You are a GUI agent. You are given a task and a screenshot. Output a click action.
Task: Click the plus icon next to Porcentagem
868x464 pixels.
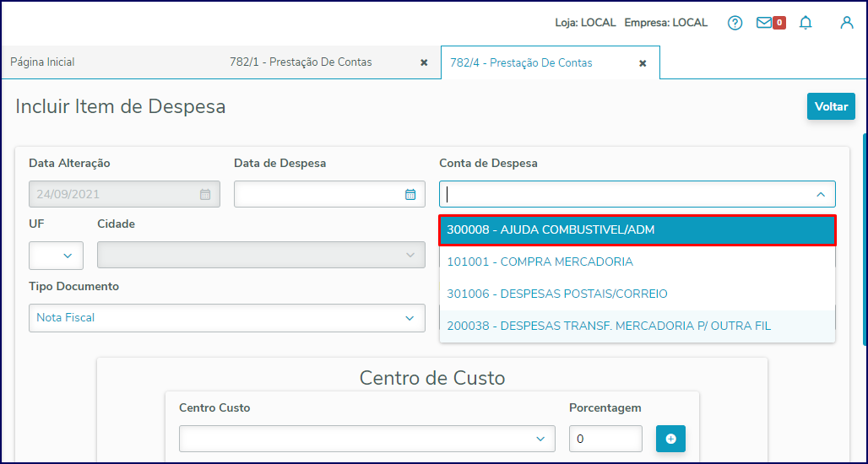(x=670, y=439)
